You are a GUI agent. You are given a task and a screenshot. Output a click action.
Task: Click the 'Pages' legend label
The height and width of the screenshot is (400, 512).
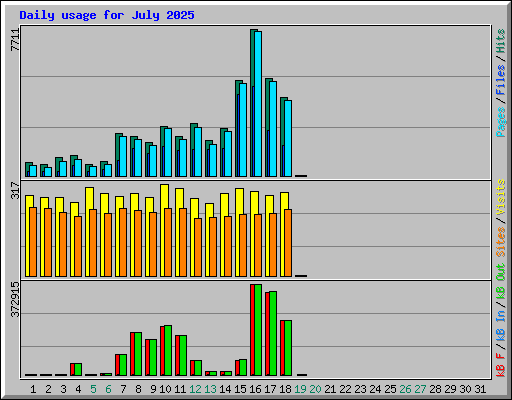(x=501, y=122)
